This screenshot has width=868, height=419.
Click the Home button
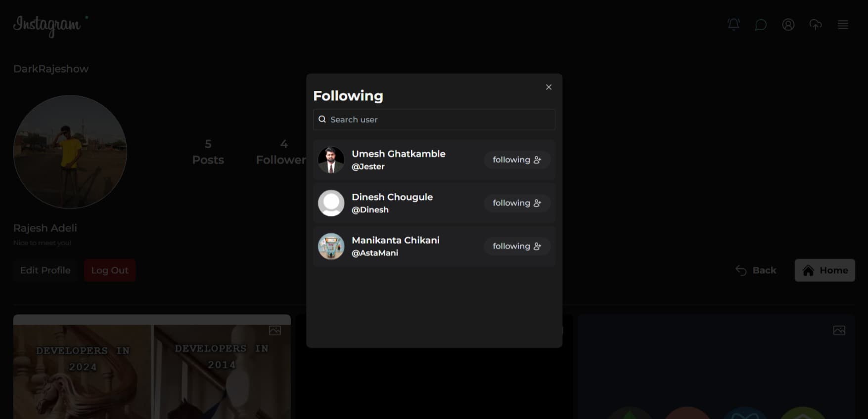click(824, 270)
